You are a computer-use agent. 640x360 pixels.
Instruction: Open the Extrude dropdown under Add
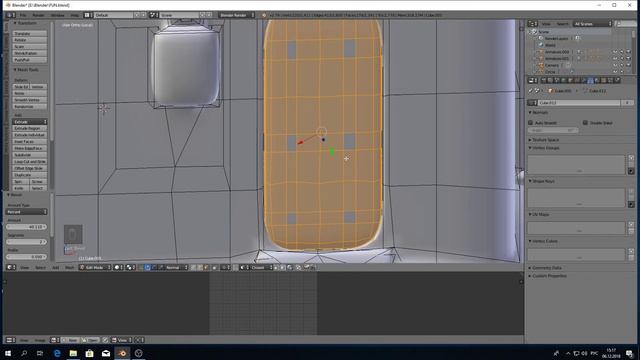tap(29, 122)
